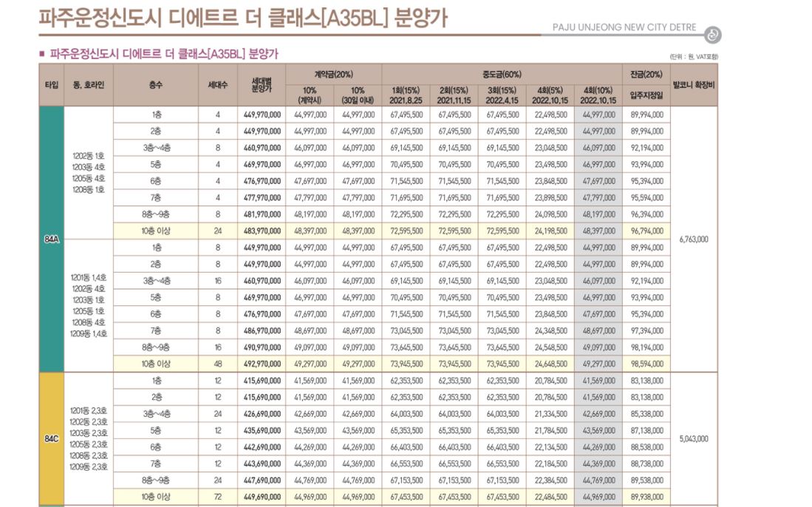Click the shaded '4회(10%) 2022.10.15' sub-header

598,95
